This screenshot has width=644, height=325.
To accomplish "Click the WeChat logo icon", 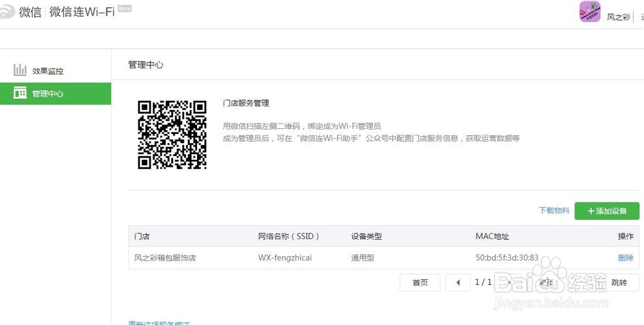I will [x=6, y=12].
